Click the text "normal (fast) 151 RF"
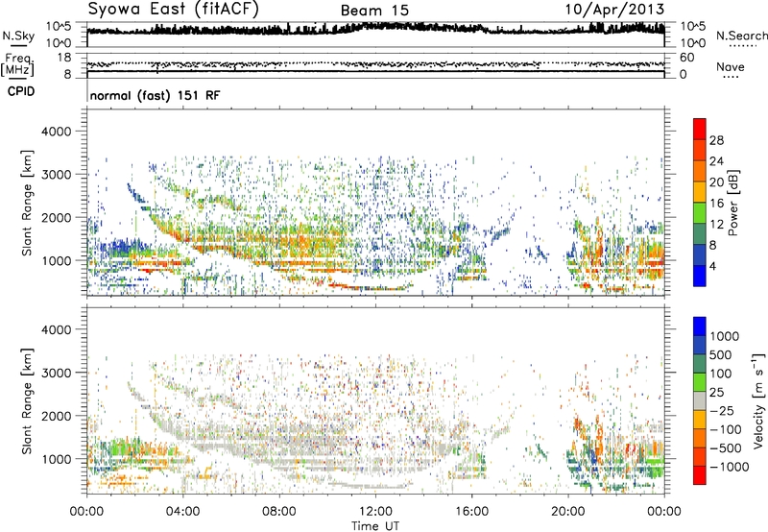The height and width of the screenshot is (532, 768). pos(155,95)
